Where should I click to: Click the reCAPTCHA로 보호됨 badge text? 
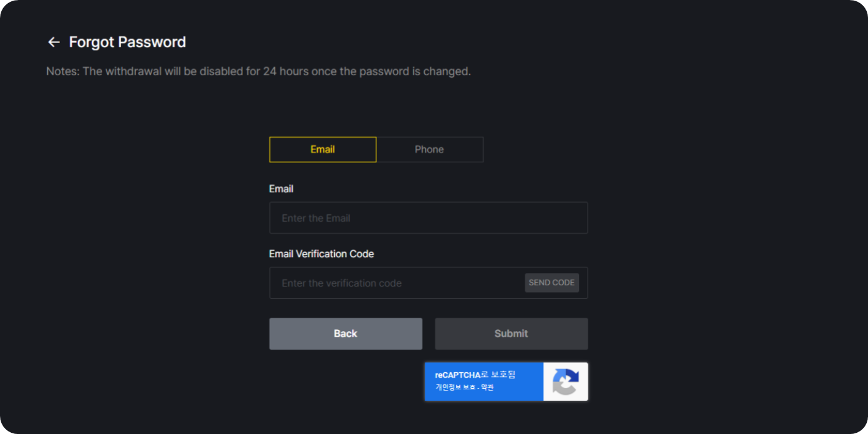[x=475, y=375]
